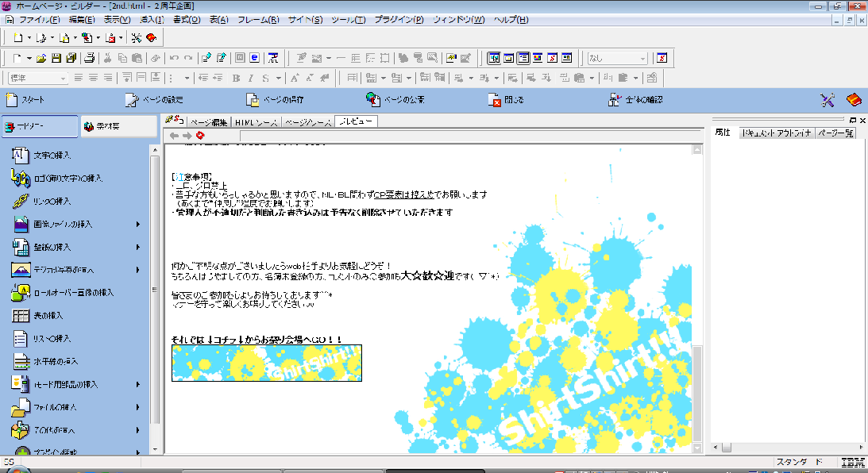Click the red book help icon in top toolbar
The width and height of the screenshot is (868, 473).
(151, 37)
